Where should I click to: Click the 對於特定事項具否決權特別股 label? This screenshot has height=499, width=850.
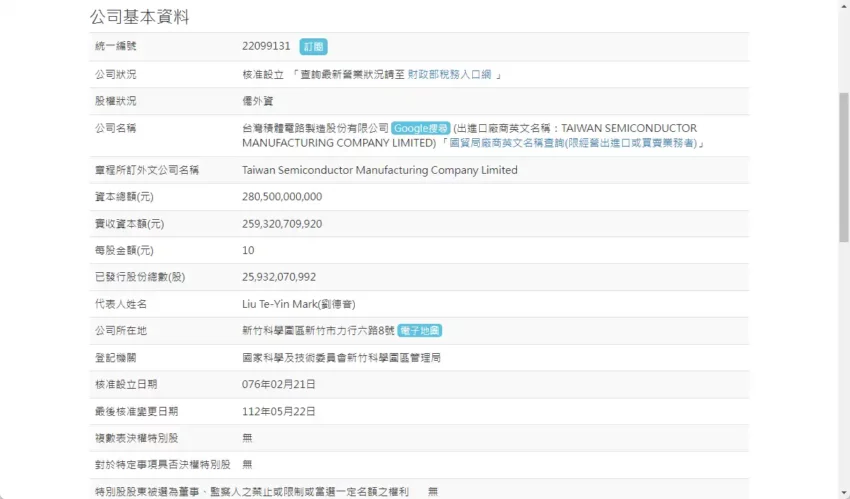click(x=163, y=464)
